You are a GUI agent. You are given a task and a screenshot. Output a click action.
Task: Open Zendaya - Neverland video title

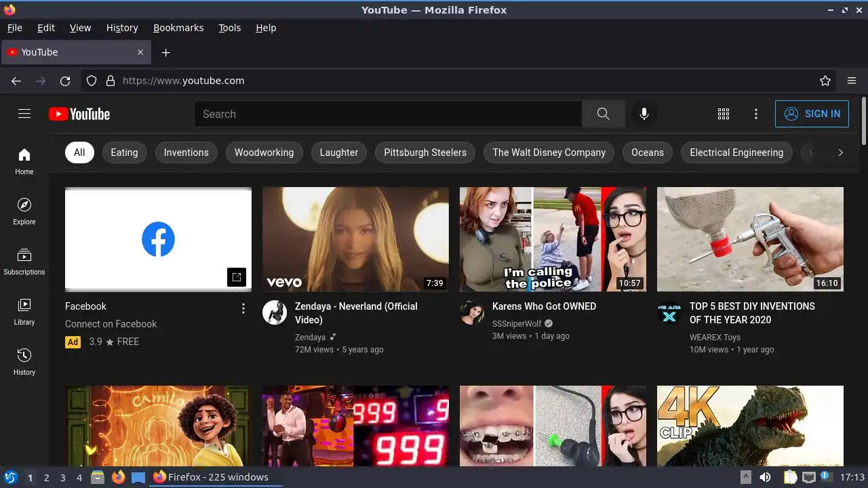[356, 313]
